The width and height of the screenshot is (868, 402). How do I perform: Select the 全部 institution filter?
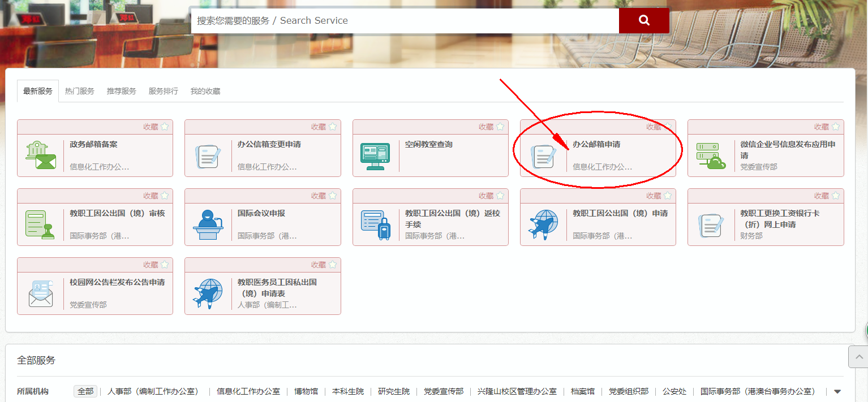pos(85,391)
